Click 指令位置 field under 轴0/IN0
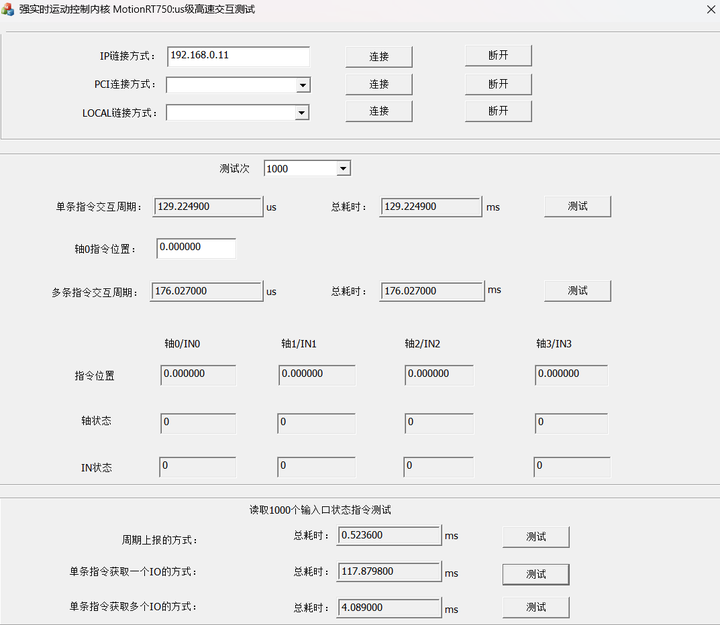Viewport: 720px width, 625px height. pos(198,375)
